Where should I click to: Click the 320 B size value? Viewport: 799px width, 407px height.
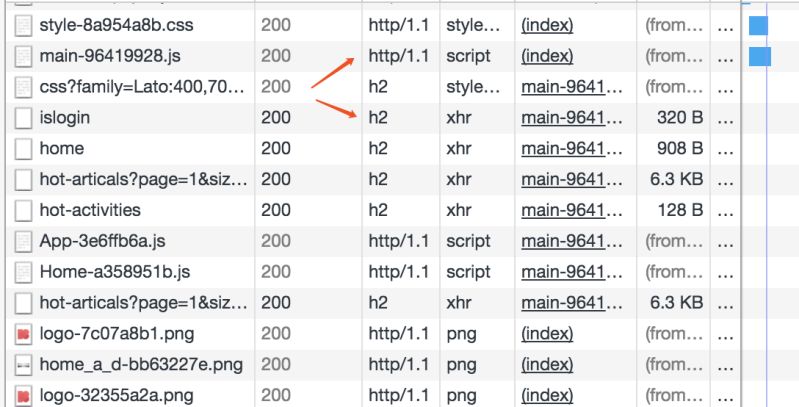pyautogui.click(x=680, y=118)
